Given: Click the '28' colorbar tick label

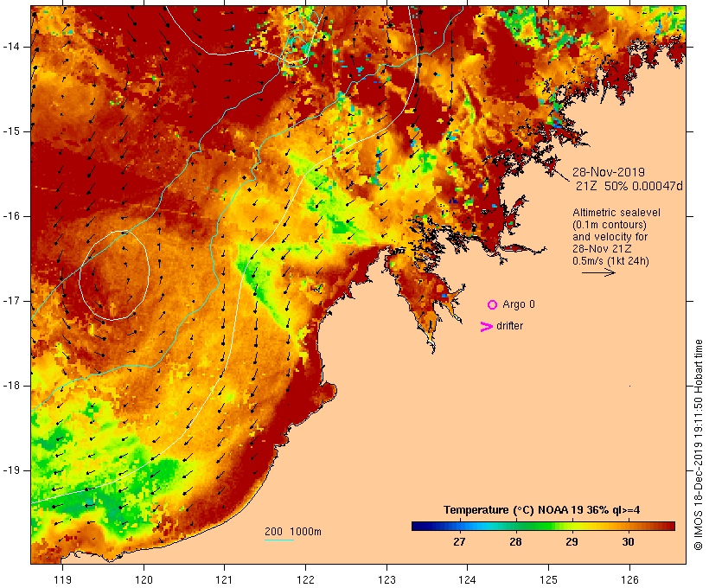Looking at the screenshot, I should point(515,542).
